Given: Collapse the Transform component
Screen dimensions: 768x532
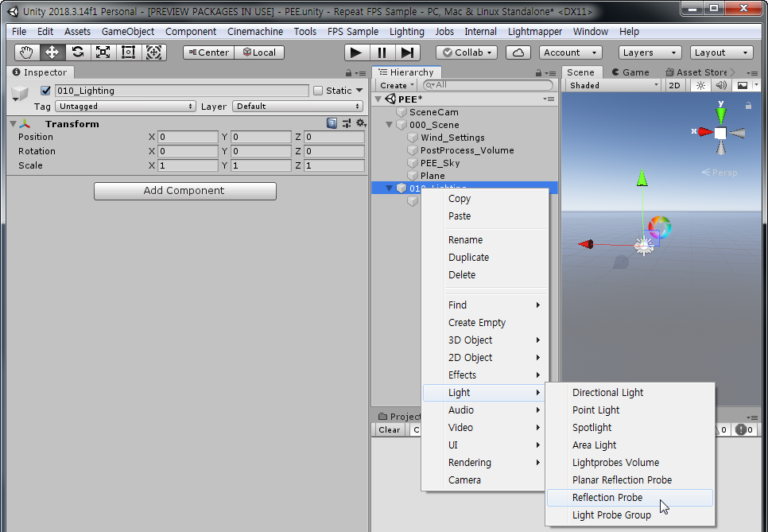Looking at the screenshot, I should click(14, 124).
